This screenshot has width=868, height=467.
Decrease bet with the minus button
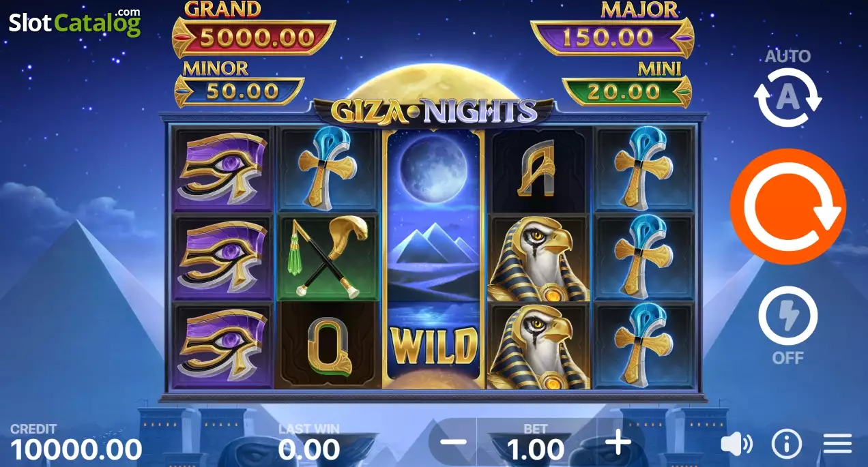(453, 442)
